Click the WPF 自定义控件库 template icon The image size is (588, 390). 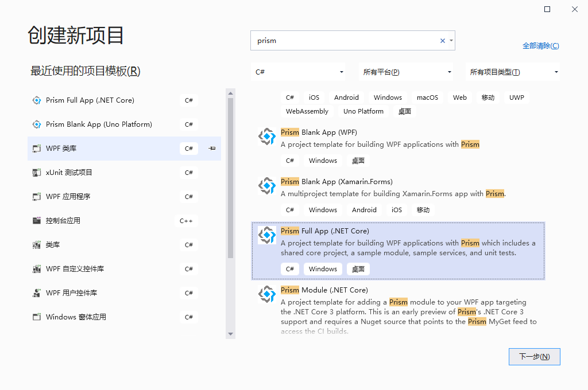(37, 269)
